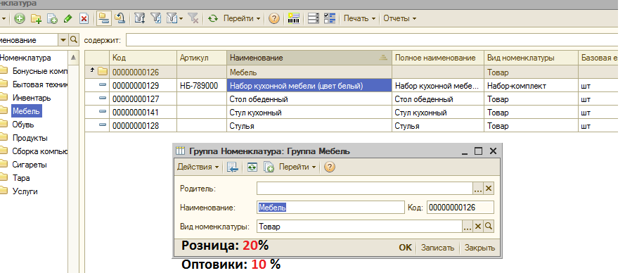The image size is (644, 273).
Task: Click the Родитель input field
Action: coord(365,189)
